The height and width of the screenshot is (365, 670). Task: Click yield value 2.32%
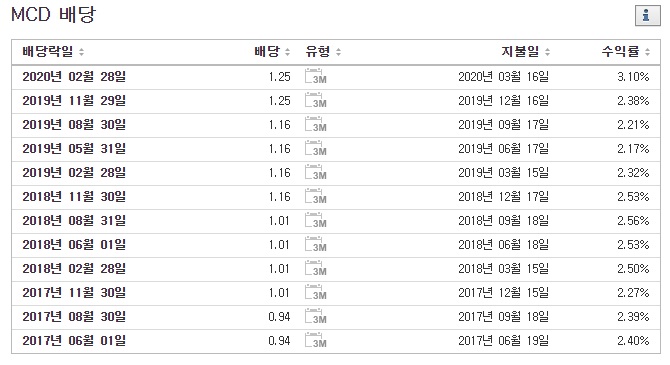point(633,172)
